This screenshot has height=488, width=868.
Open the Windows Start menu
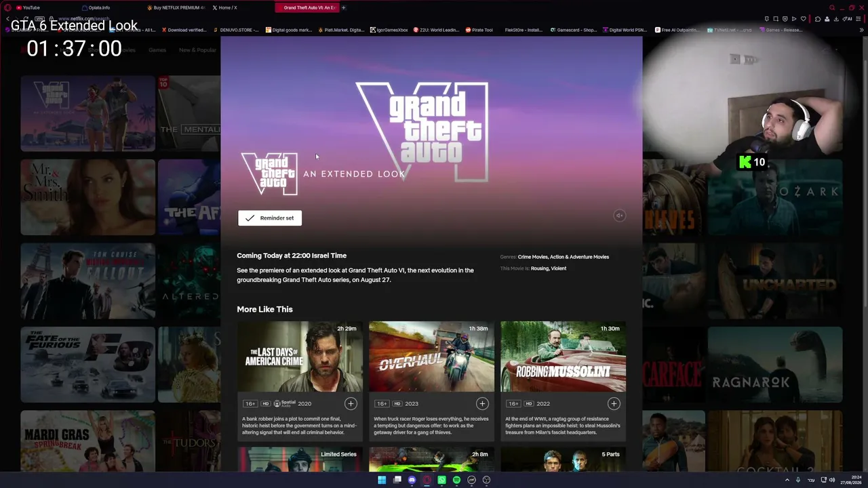coord(382,480)
